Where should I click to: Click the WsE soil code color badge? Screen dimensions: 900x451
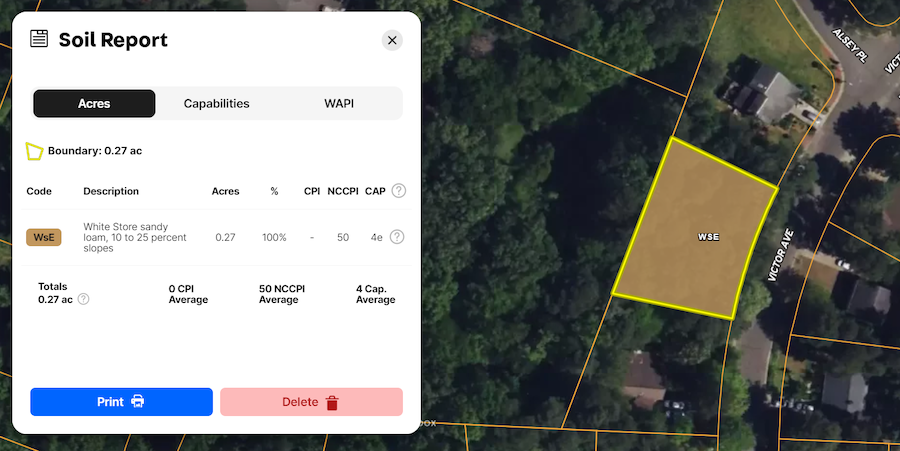tap(44, 237)
